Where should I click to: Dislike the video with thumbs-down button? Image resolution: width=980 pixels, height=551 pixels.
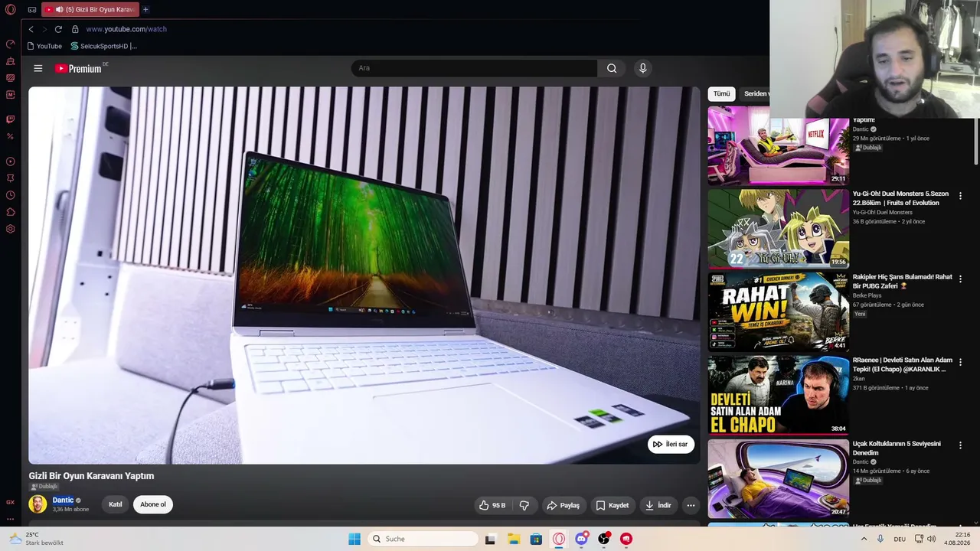click(524, 505)
